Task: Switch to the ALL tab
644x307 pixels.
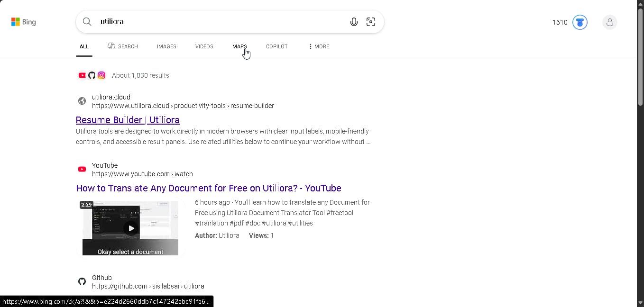Action: [84, 46]
